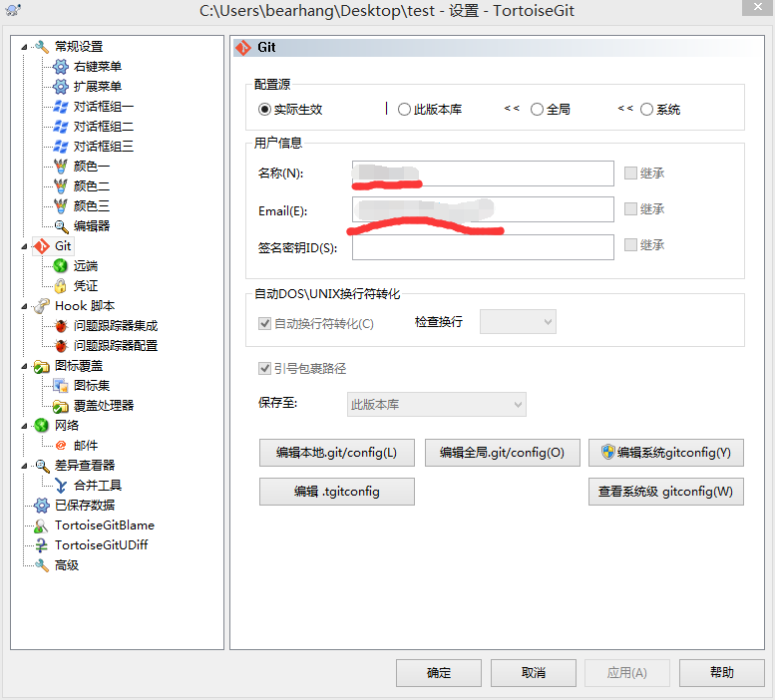Collapse the 图标覆盖 tree node

click(x=24, y=367)
